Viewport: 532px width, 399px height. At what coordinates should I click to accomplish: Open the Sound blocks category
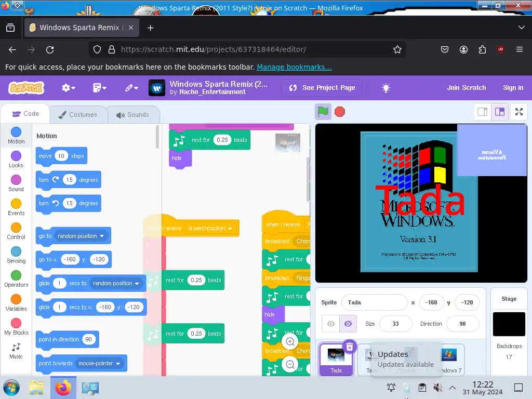tap(16, 183)
